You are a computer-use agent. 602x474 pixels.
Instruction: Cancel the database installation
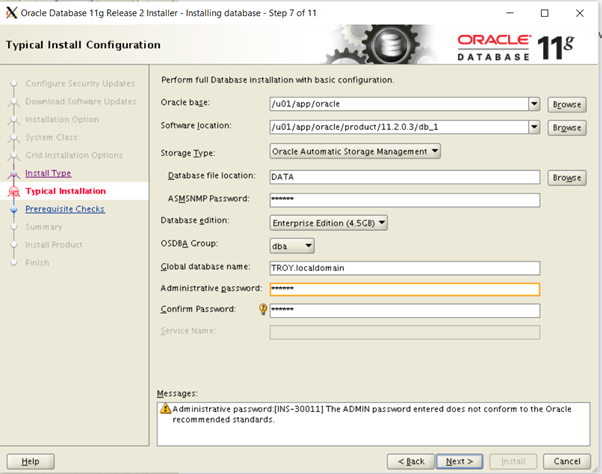(567, 461)
